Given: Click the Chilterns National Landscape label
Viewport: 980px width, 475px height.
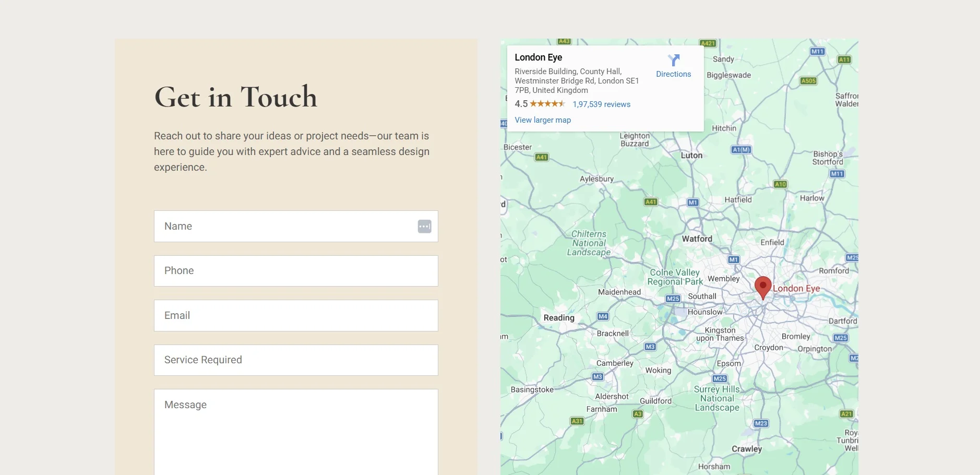Looking at the screenshot, I should (589, 243).
